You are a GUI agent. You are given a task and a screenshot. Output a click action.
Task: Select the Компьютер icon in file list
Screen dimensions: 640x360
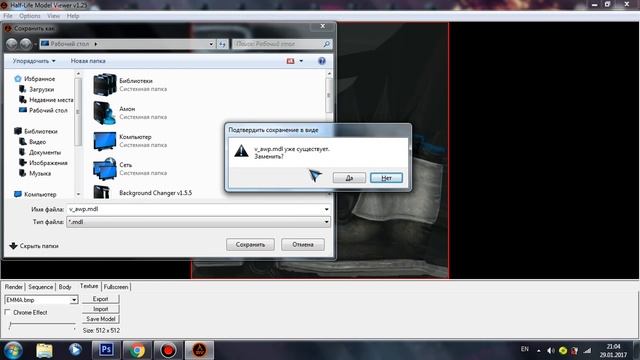[x=105, y=140]
